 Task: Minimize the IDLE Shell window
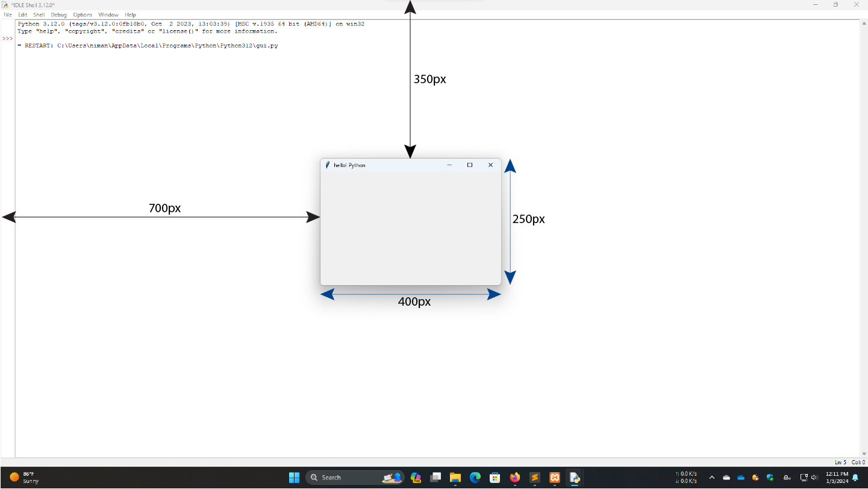815,5
